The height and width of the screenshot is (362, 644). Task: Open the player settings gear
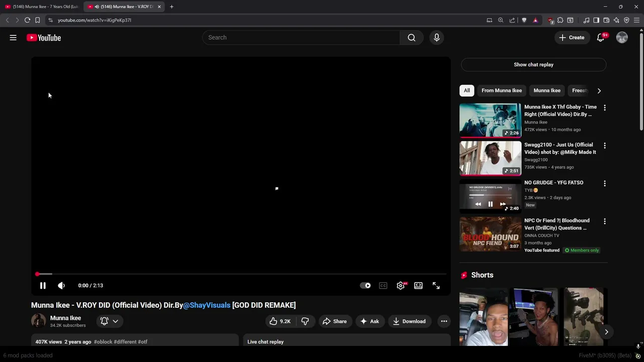(x=400, y=286)
